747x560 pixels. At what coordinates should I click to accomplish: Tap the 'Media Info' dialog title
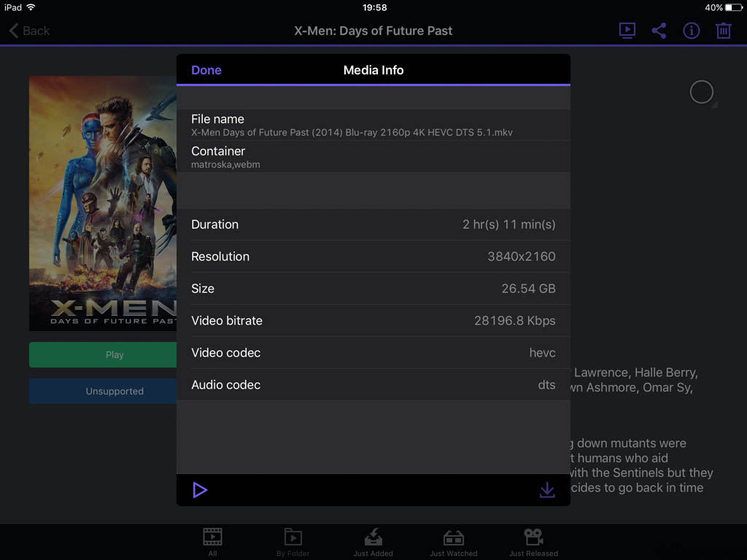click(x=373, y=70)
